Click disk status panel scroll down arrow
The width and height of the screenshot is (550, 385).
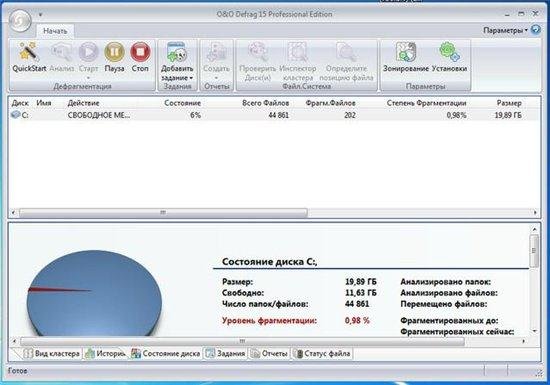click(535, 331)
